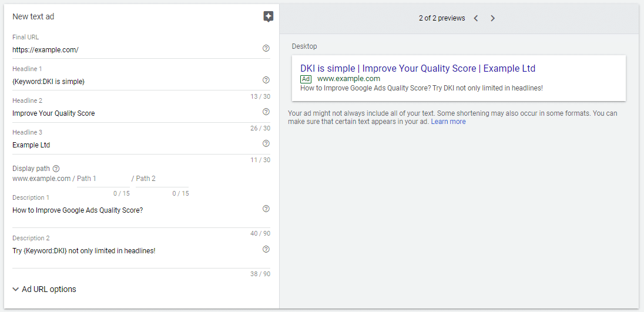Click the 13 / 30 character counter
This screenshot has height=312, width=644.
(260, 96)
